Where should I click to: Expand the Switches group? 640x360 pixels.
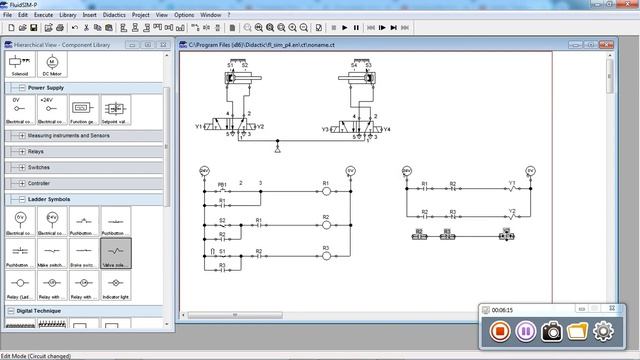[x=22, y=167]
